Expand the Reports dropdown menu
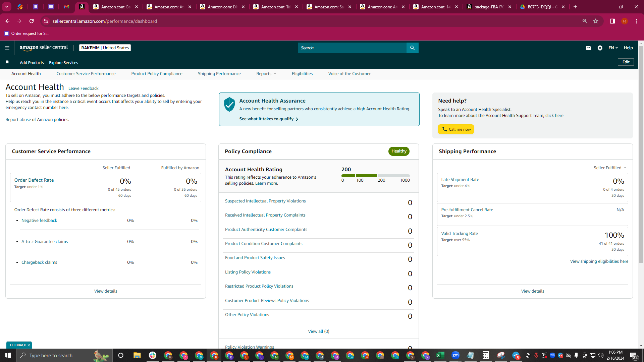 tap(266, 74)
